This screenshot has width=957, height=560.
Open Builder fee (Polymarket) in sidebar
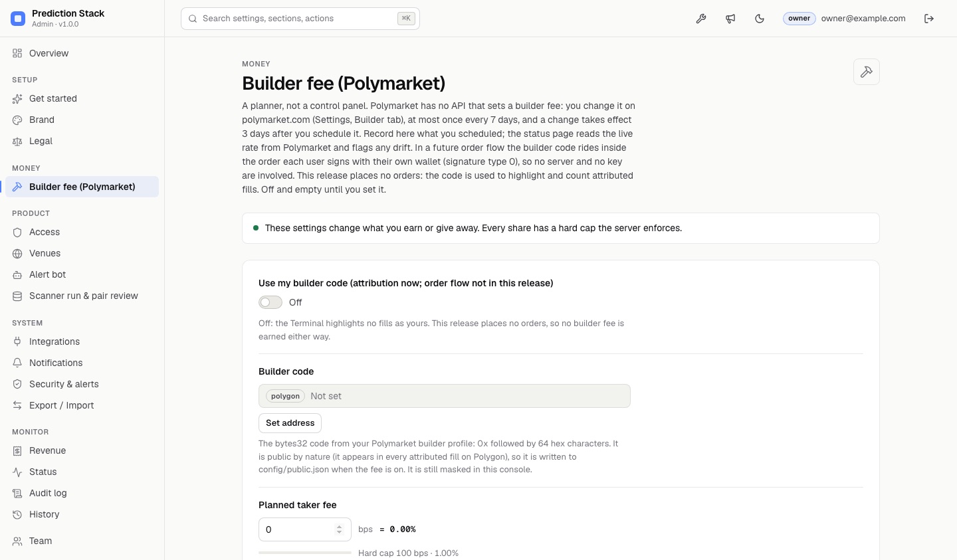[x=82, y=187]
